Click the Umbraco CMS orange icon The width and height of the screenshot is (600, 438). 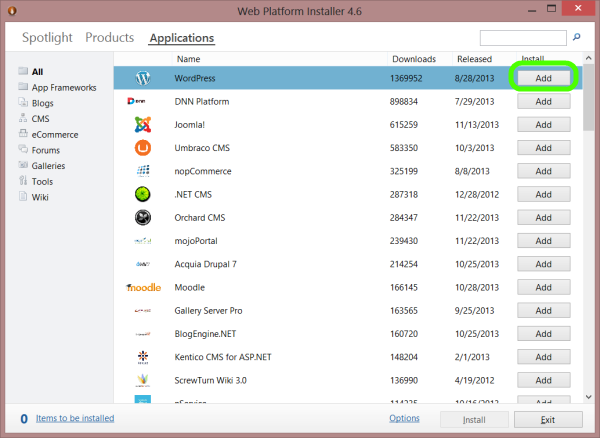coord(143,148)
